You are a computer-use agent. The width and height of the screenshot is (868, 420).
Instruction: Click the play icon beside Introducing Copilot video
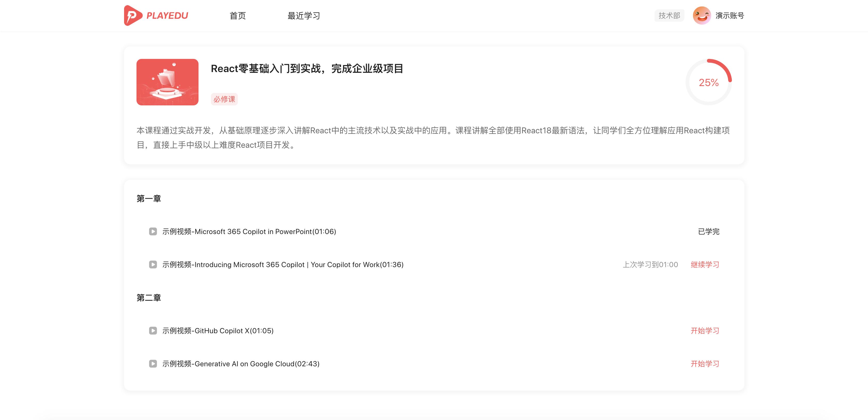[x=153, y=265]
